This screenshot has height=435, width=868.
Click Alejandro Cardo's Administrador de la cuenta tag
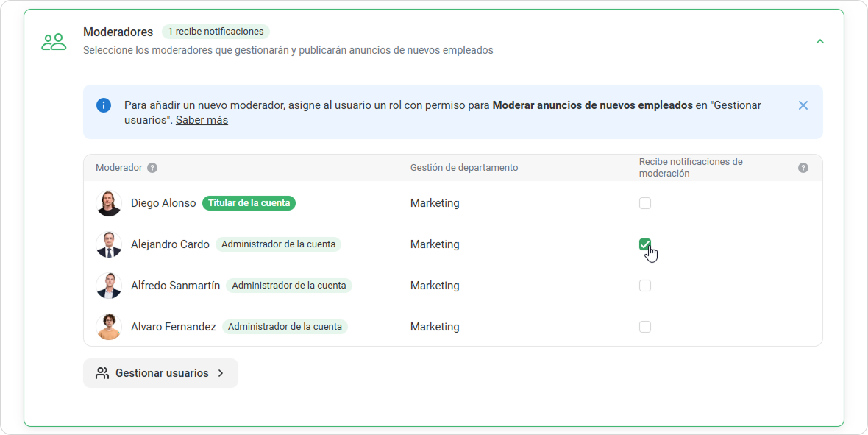pos(278,244)
